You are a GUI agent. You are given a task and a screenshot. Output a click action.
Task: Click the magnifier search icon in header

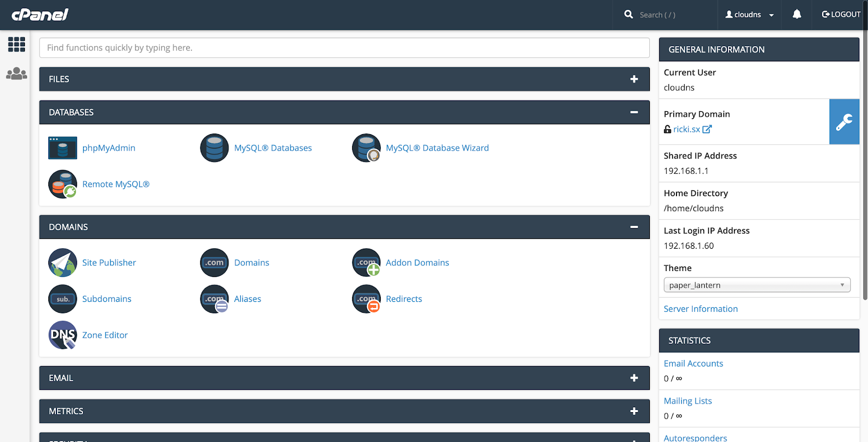pos(628,15)
